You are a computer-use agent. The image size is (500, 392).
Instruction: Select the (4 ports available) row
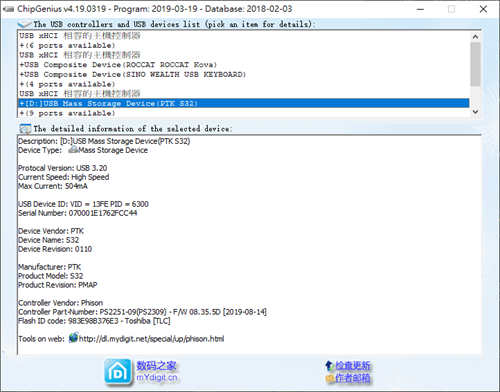coord(243,84)
